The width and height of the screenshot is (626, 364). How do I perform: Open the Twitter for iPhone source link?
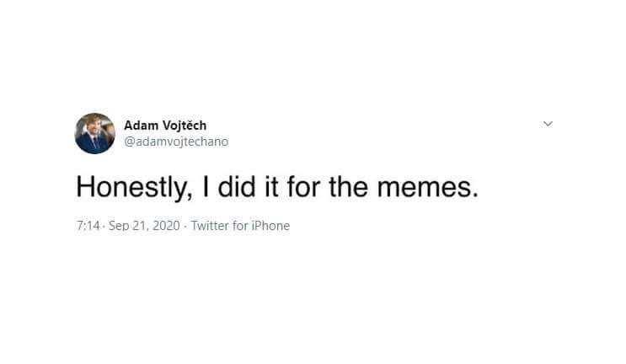[x=240, y=226]
